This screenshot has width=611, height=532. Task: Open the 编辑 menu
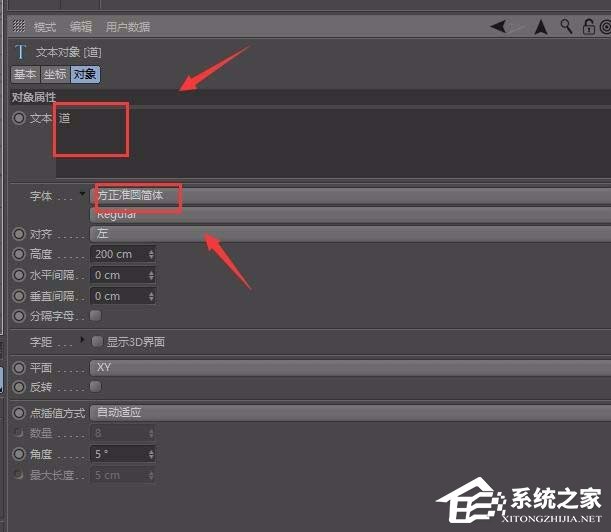click(x=81, y=27)
